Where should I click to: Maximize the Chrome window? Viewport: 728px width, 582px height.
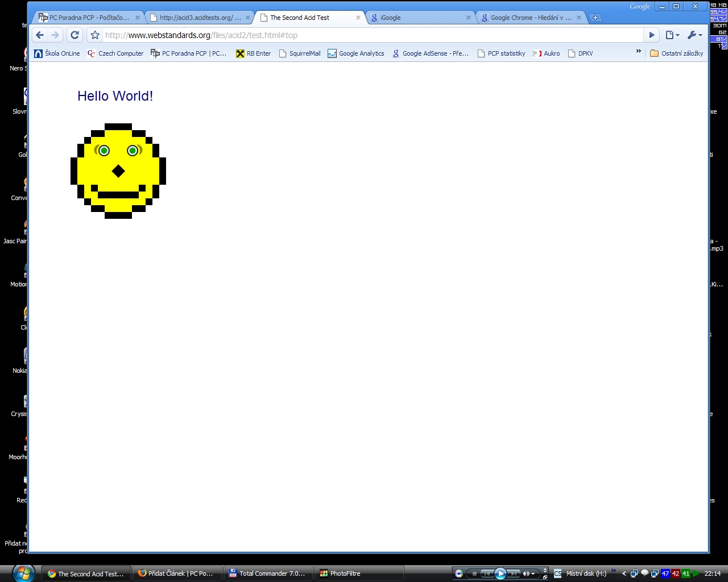[676, 7]
